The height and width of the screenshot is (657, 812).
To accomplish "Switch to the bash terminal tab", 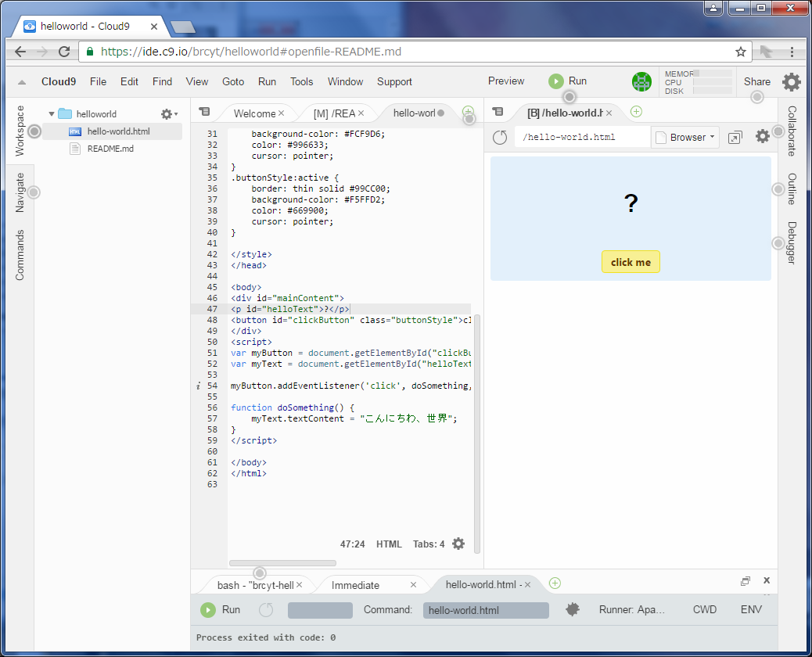I will coord(255,585).
